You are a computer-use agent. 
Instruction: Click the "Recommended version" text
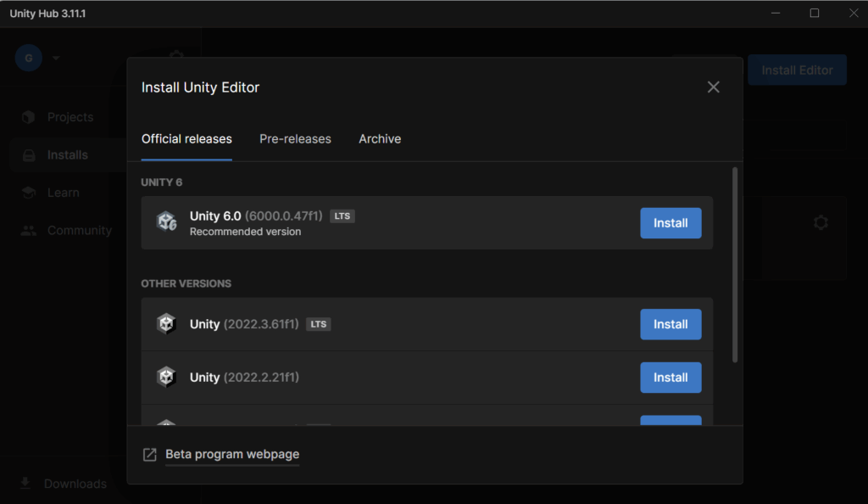click(245, 232)
